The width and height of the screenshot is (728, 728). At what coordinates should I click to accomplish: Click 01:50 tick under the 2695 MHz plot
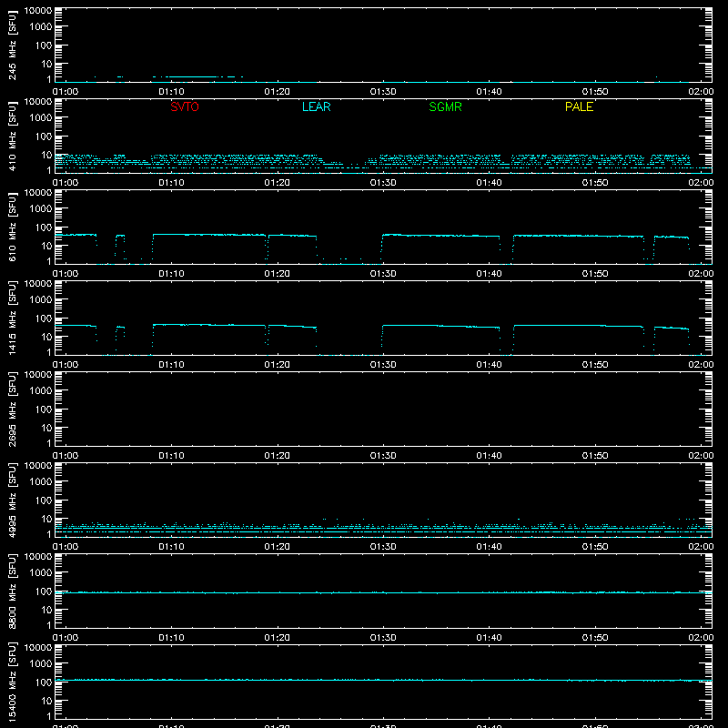[x=595, y=456]
